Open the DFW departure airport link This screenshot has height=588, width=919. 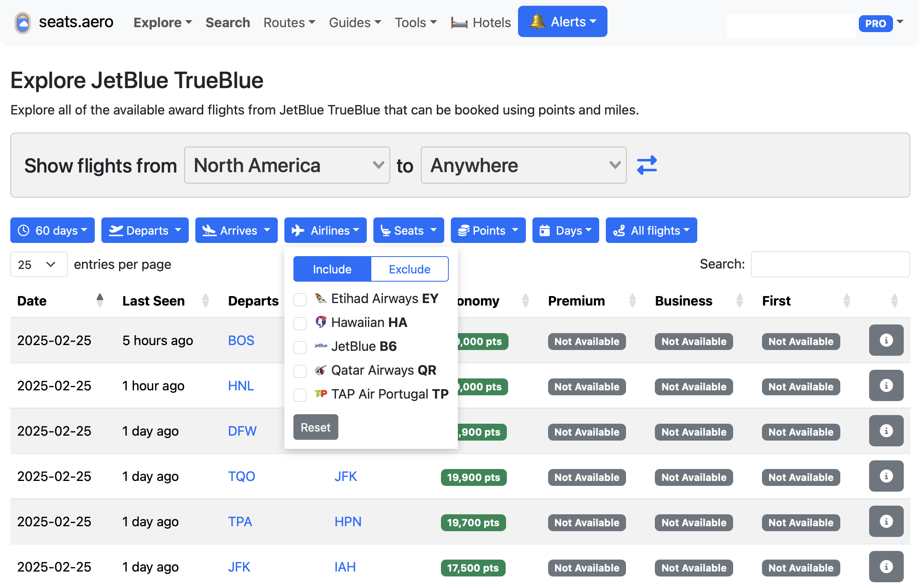[x=242, y=431]
